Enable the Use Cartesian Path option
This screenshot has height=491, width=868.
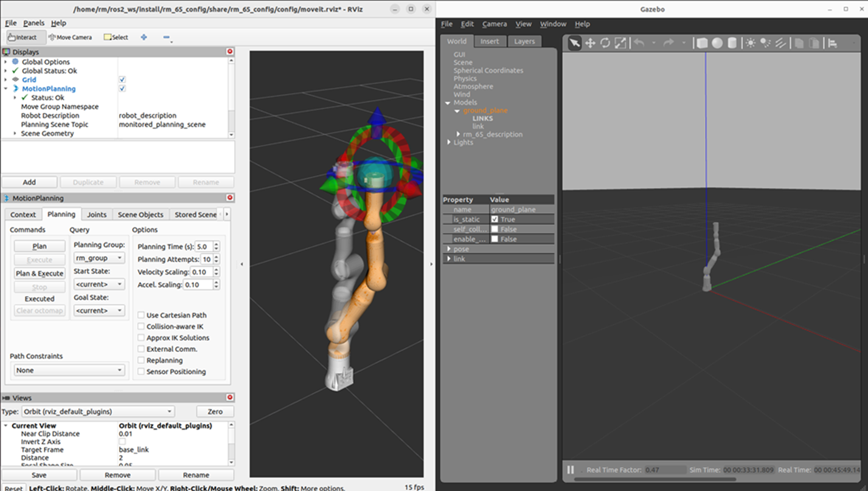coord(141,315)
